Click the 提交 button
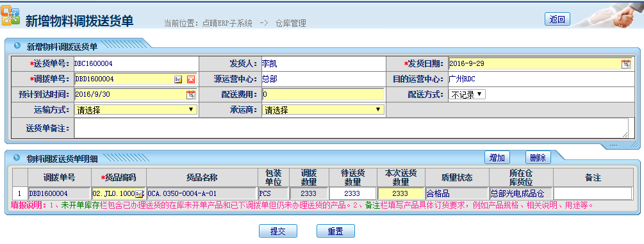 coord(278,231)
